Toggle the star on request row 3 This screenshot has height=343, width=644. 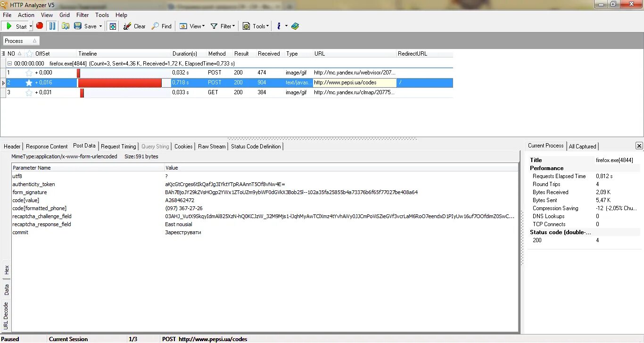pyautogui.click(x=29, y=92)
